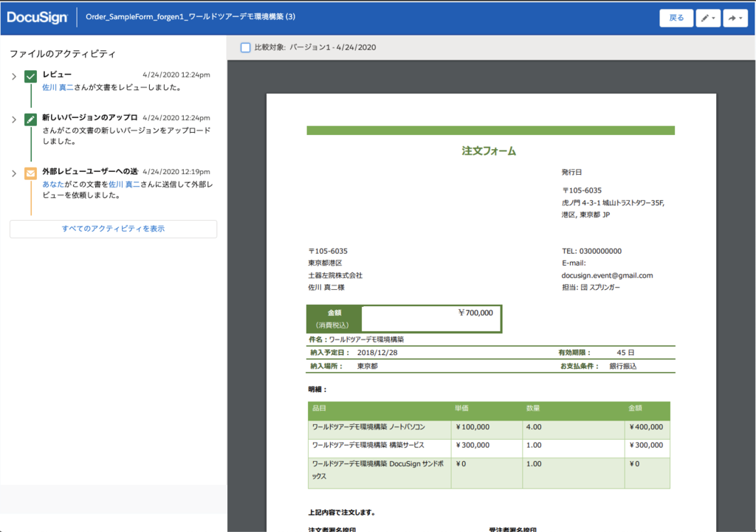Toggle the 比較対象 version compare checkbox
756x532 pixels.
tap(245, 47)
